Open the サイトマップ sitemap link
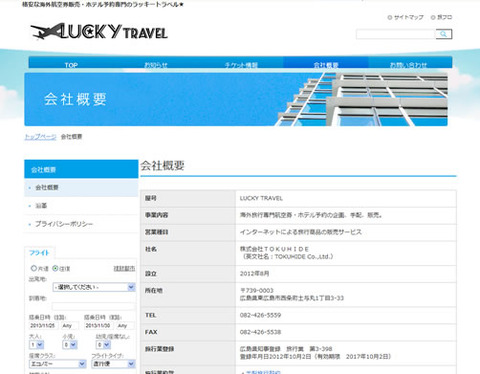This screenshot has width=480, height=374. [408, 17]
